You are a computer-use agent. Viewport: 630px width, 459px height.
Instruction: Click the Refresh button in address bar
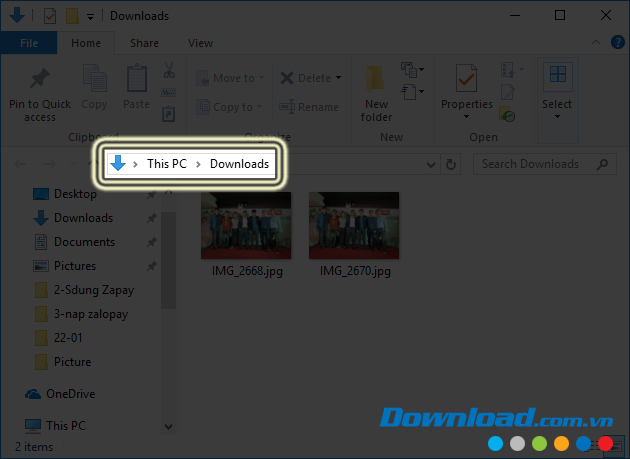[x=451, y=164]
